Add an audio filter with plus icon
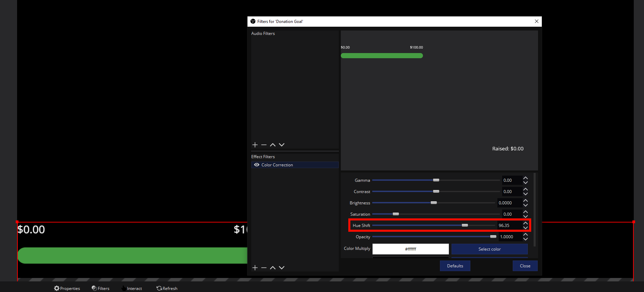 [x=255, y=145]
